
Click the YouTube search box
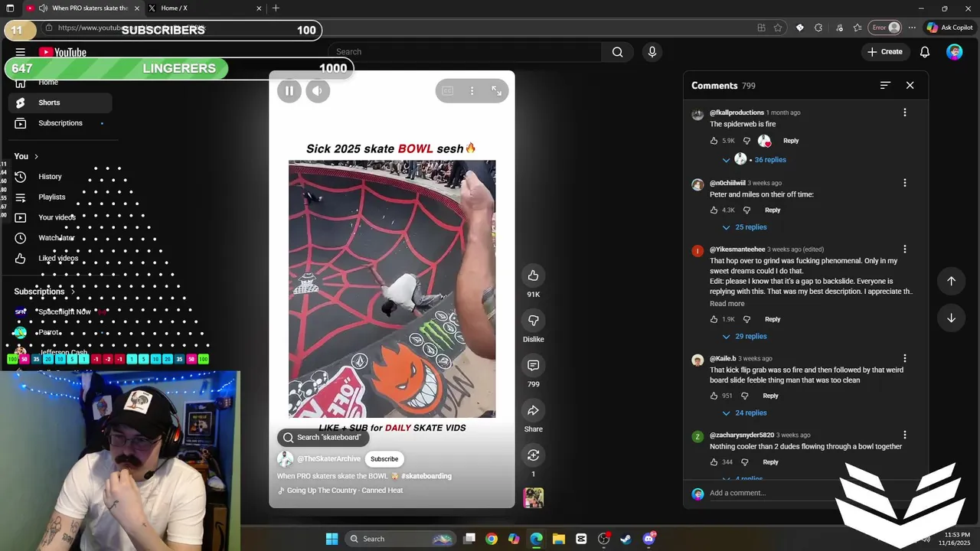465,52
